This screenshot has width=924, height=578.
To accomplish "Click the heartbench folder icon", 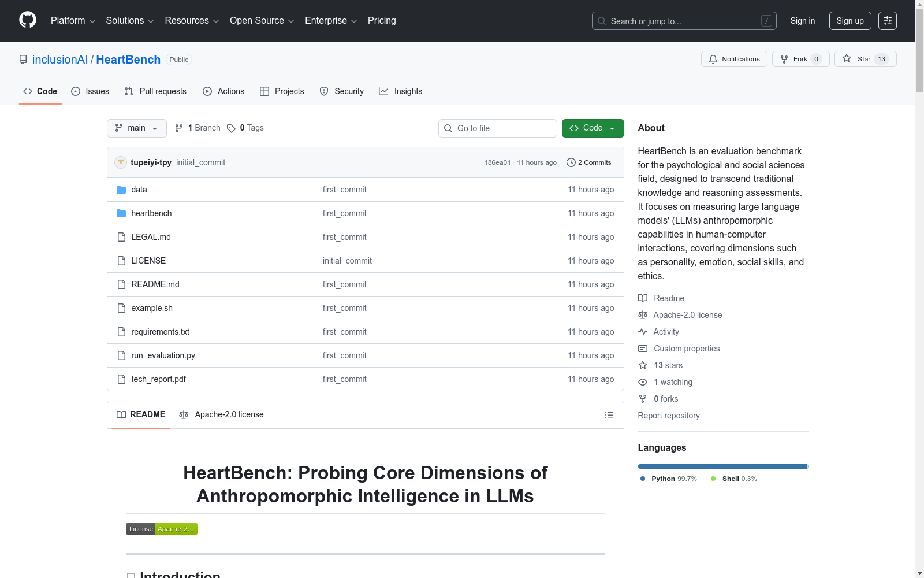I will (x=121, y=213).
